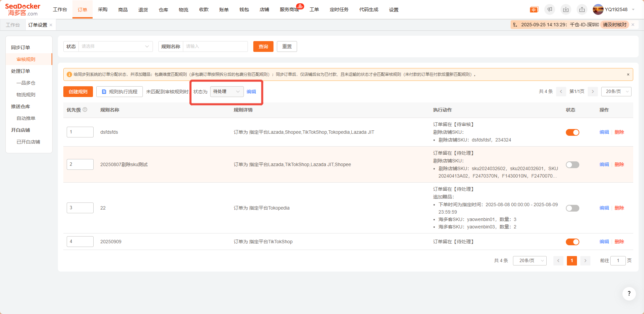Open the bottom 20条/页 page size dropdown

tap(529, 261)
